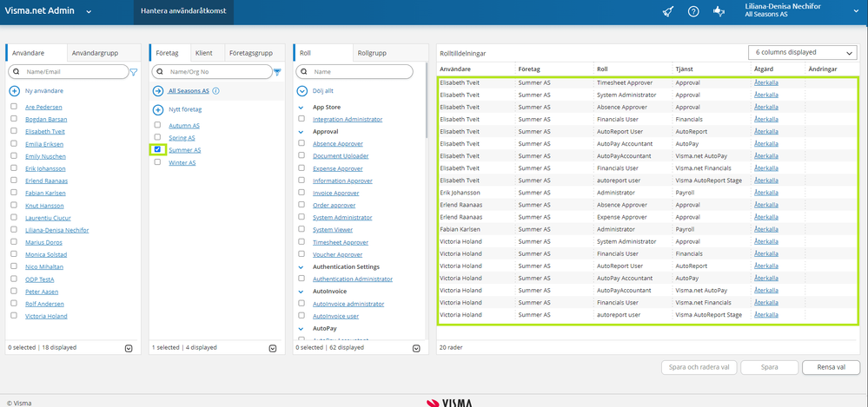868x407 pixels.
Task: Click the Nytt företag link
Action: pyautogui.click(x=184, y=110)
